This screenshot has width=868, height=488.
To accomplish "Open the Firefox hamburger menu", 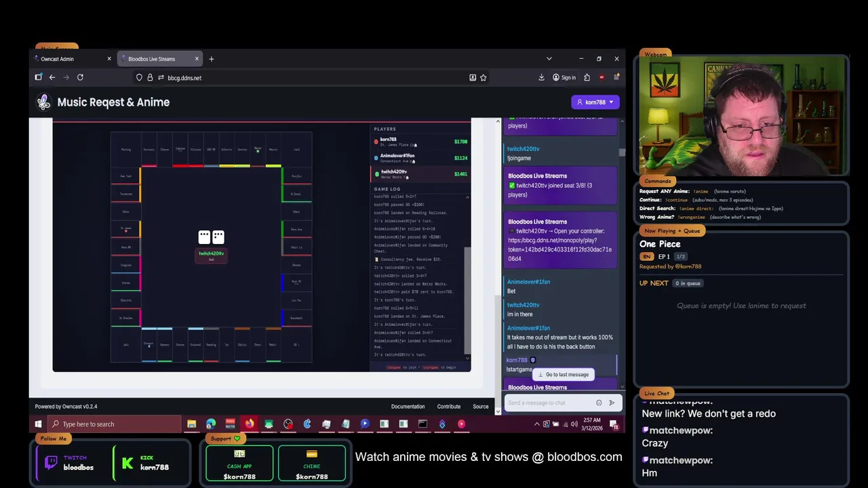I will point(616,78).
